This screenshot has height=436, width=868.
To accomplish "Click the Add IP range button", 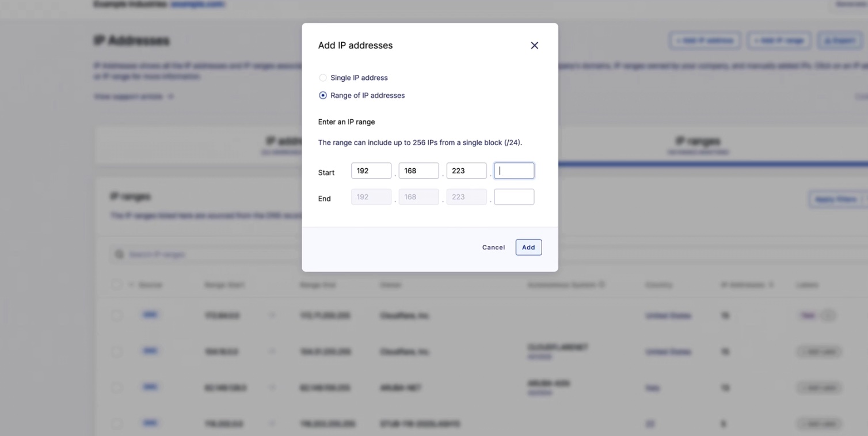I will pos(779,40).
